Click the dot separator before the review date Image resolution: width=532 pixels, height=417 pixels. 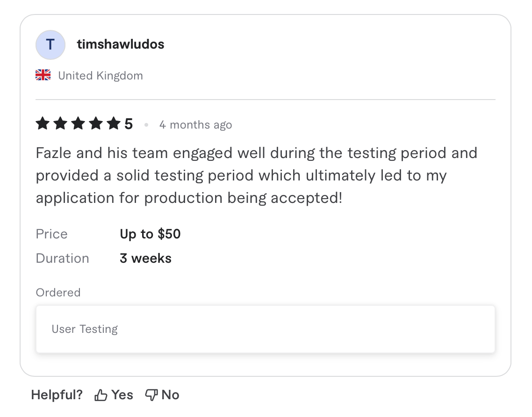[x=146, y=125]
